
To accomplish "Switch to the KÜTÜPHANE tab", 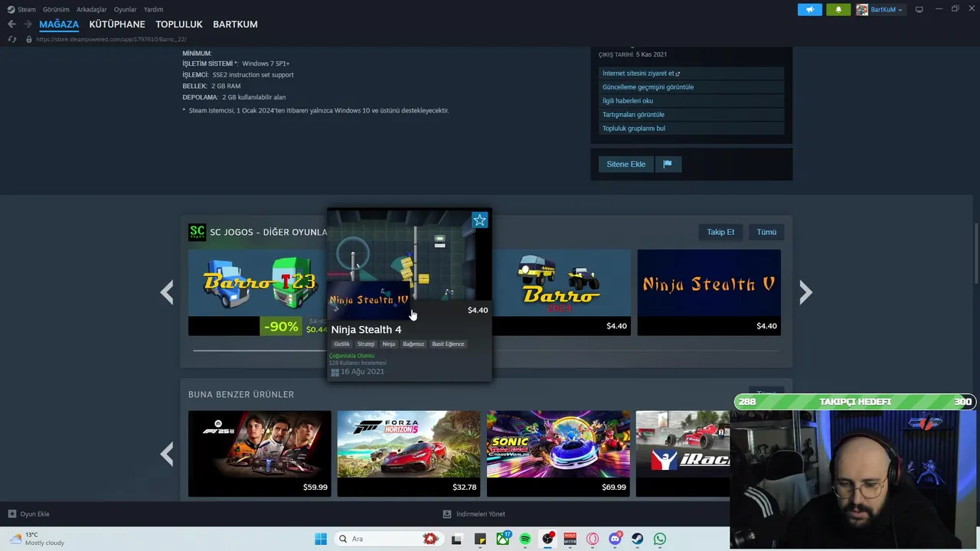I will [117, 24].
